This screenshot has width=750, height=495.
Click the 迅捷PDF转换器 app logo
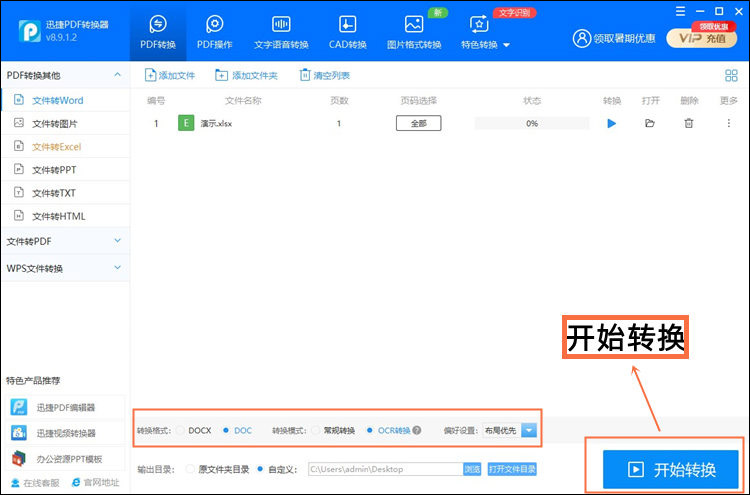[29, 31]
